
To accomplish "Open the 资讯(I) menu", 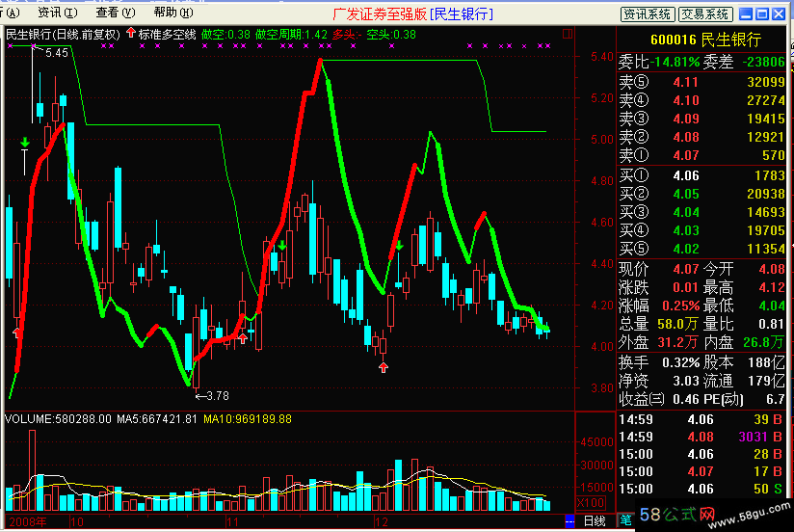I will click(x=58, y=13).
